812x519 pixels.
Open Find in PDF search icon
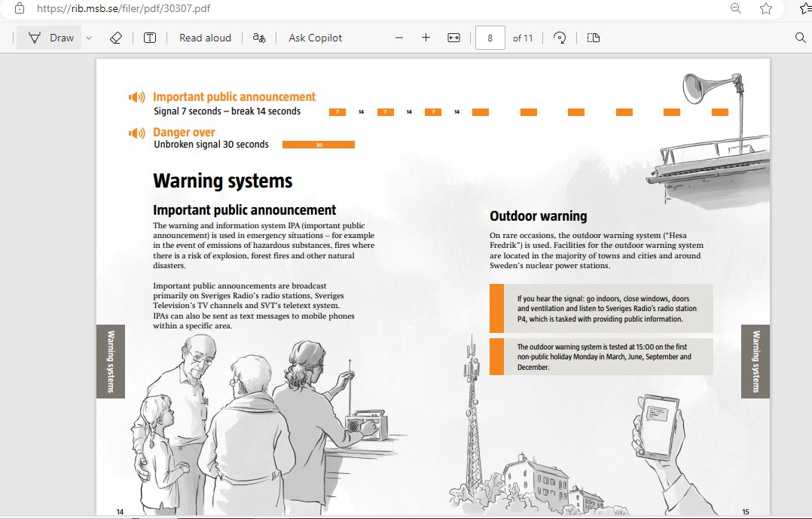tap(800, 38)
